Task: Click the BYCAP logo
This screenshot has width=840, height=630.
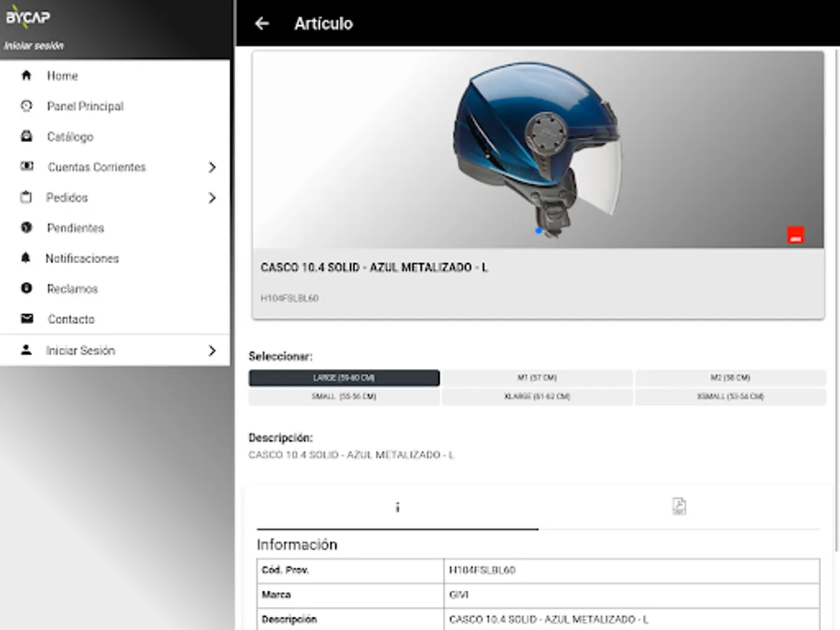Action: tap(28, 17)
